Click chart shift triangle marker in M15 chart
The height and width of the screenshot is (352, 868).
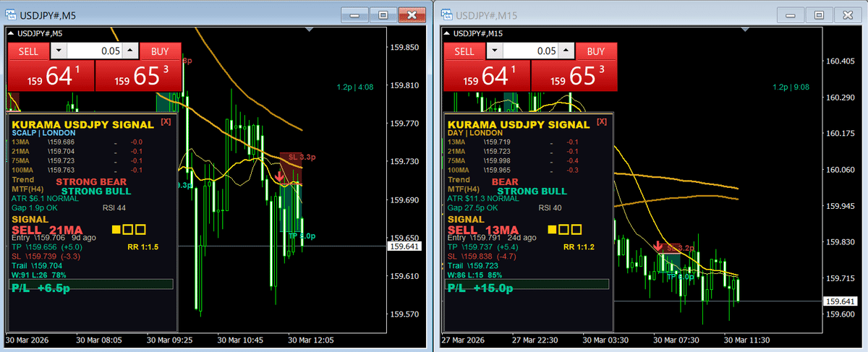click(x=746, y=30)
